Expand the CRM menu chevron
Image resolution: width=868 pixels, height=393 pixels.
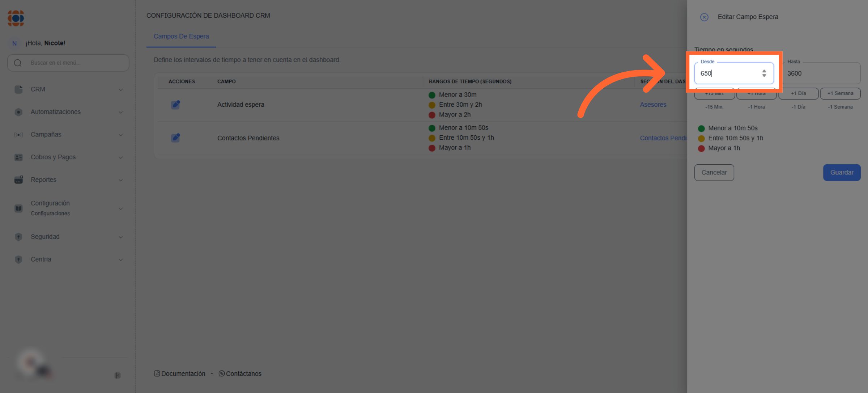pyautogui.click(x=121, y=89)
